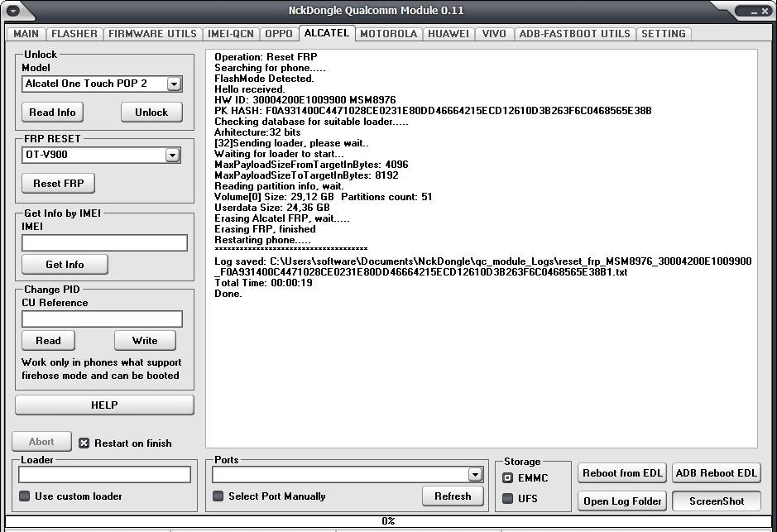The width and height of the screenshot is (777, 532).
Task: Refresh the ports list
Action: [x=453, y=496]
